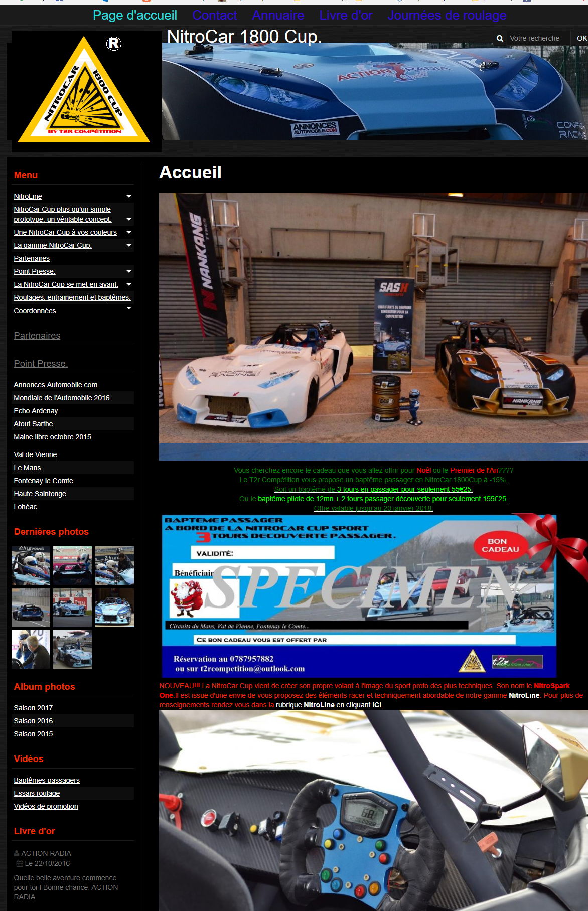Open the blue car on track thumbnail
The height and width of the screenshot is (911, 588).
31,608
